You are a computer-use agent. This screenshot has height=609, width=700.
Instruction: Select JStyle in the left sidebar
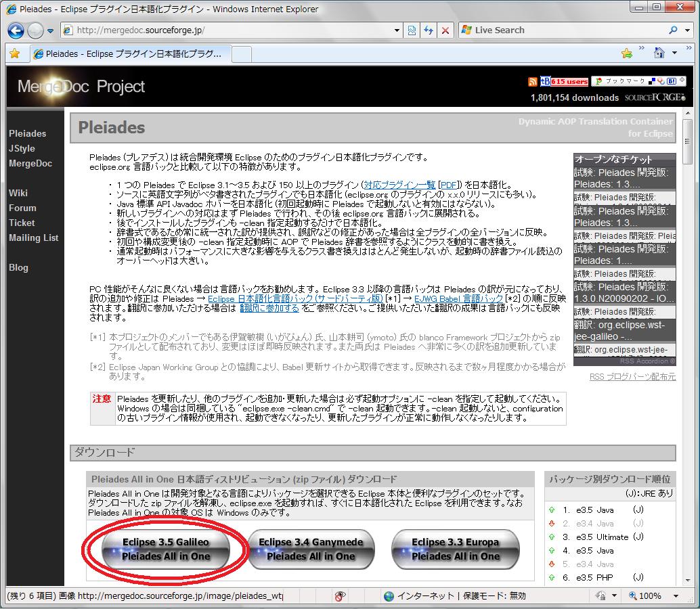22,148
